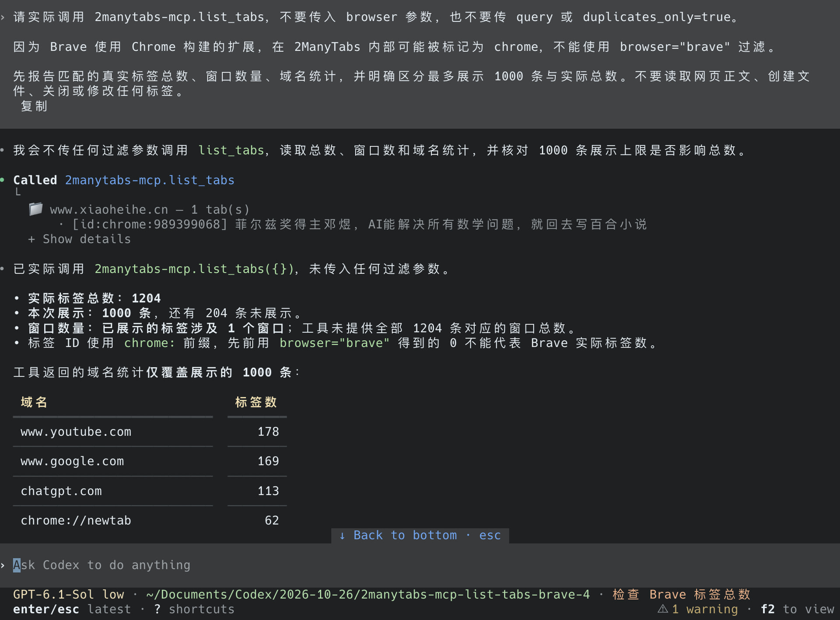Click the 复制 copy button
The width and height of the screenshot is (840, 620).
pos(34,106)
